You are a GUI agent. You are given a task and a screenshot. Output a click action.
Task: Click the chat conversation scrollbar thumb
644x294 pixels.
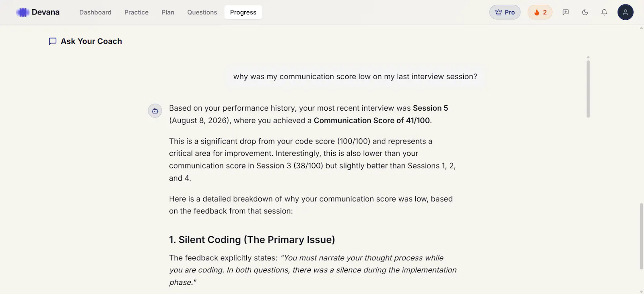pyautogui.click(x=588, y=89)
